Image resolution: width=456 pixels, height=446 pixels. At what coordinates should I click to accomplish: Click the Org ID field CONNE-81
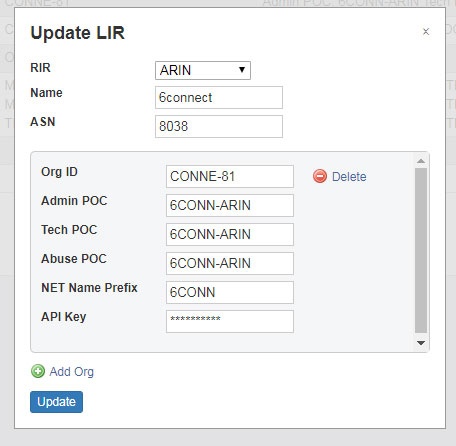(230, 176)
